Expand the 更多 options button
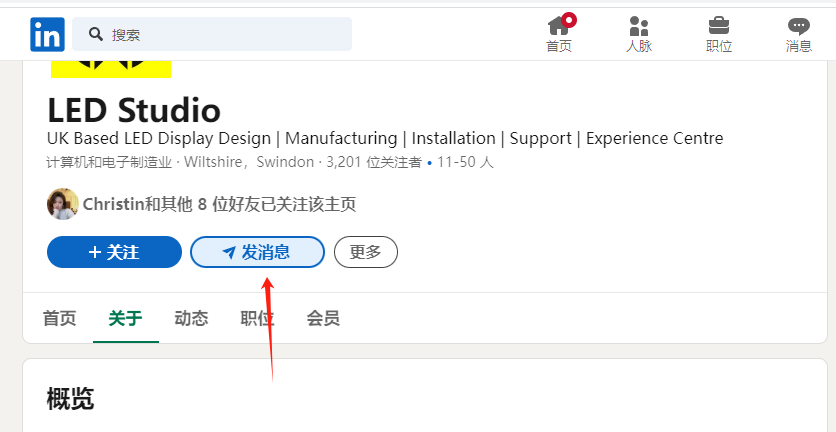This screenshot has height=432, width=836. click(366, 252)
